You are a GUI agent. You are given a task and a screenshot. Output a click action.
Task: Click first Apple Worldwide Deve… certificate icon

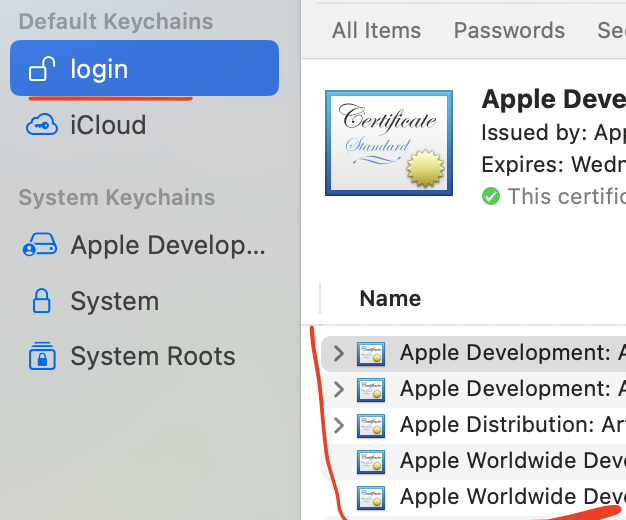click(x=371, y=462)
